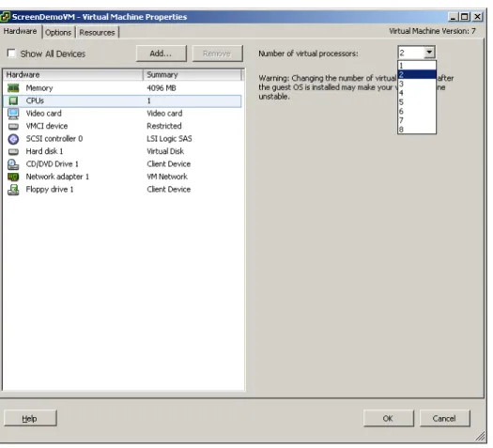Select 8 in the processor dropdown
This screenshot has height=448, width=493.
[417, 130]
